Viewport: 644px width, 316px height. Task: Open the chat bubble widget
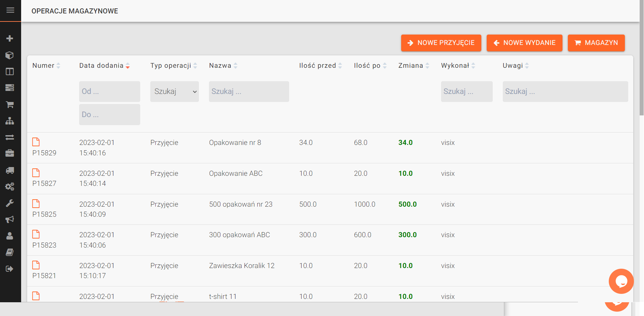(621, 281)
